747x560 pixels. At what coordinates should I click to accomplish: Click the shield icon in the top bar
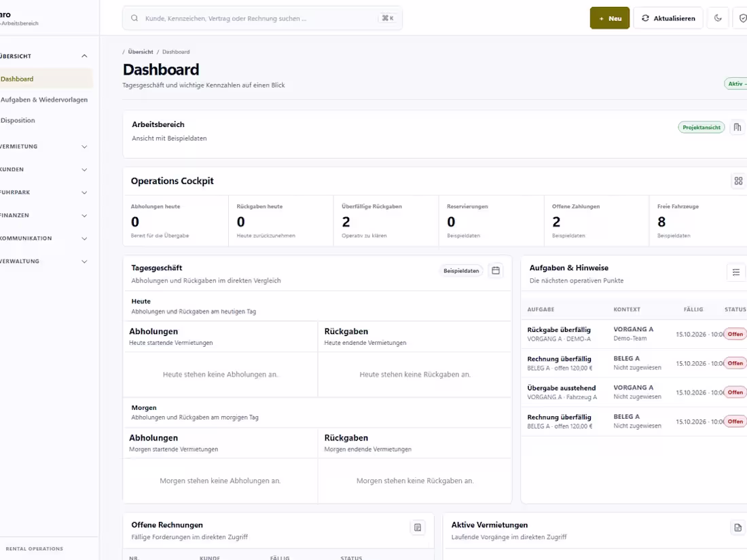tap(742, 18)
